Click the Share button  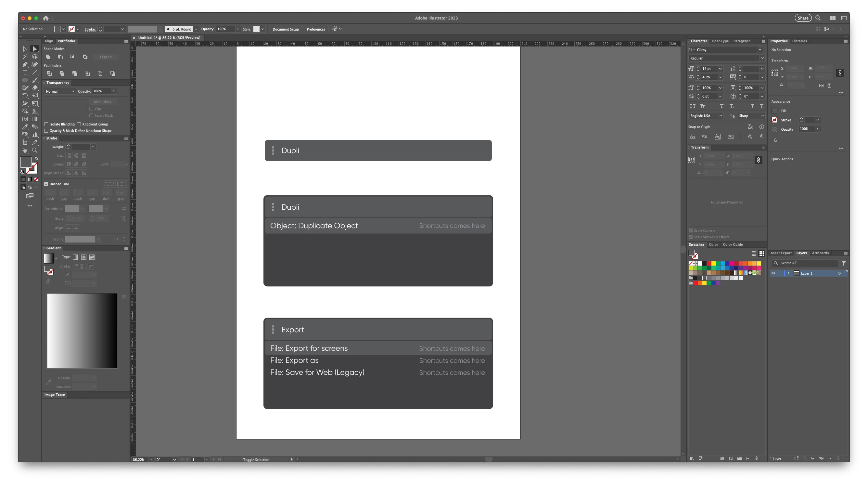coord(803,18)
